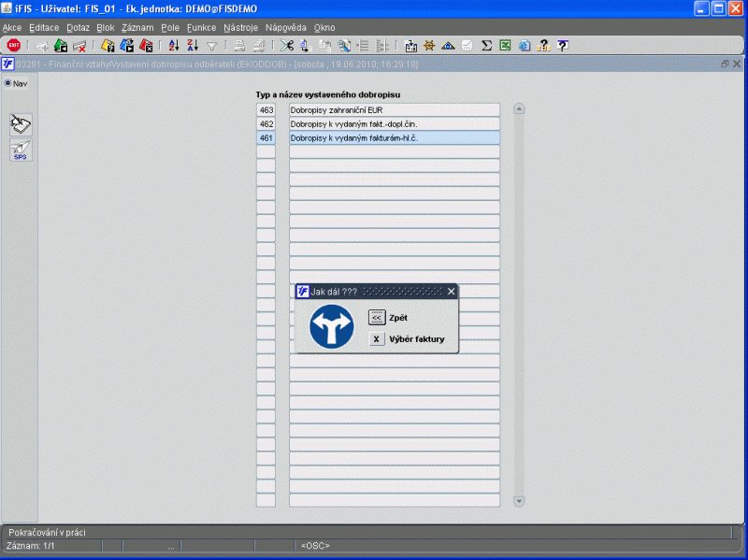
Task: Open the Okno menu
Action: [324, 28]
